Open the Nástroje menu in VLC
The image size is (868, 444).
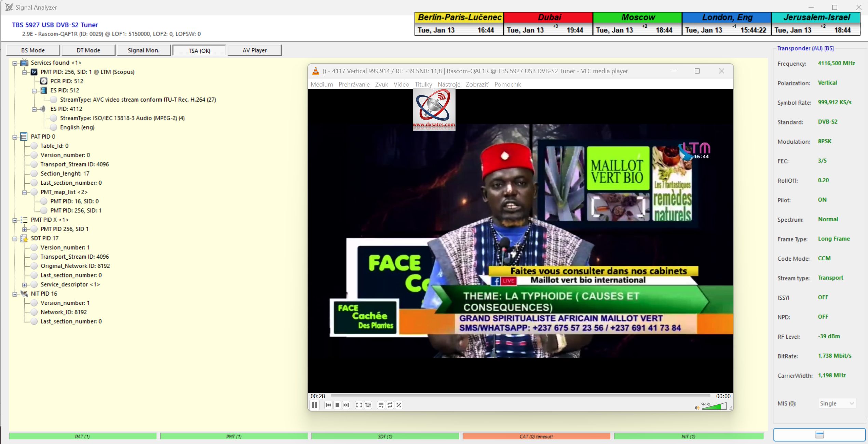point(449,84)
